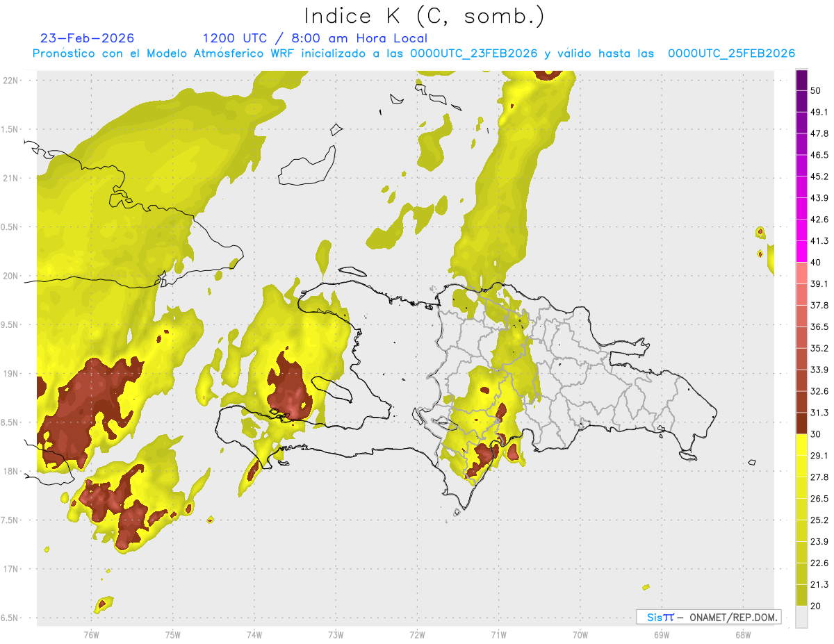Click the legend value "46.5"
Image resolution: width=834 pixels, height=644 pixels.
tap(819, 155)
